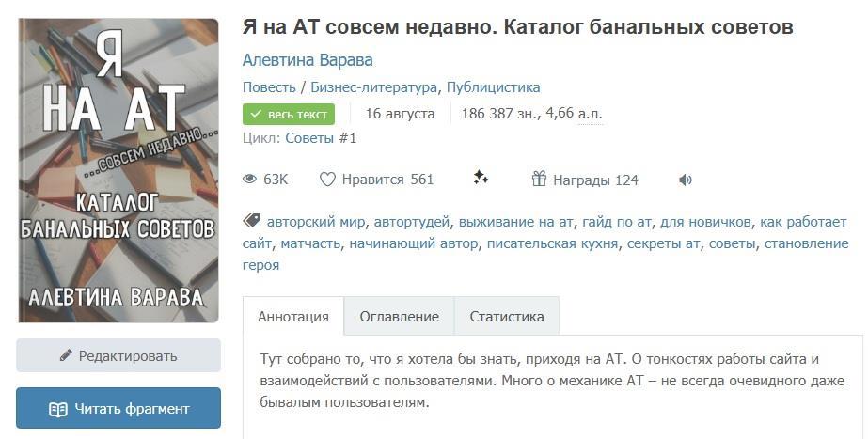This screenshot has width=868, height=439.
Task: Click the views eye icon
Action: click(250, 180)
